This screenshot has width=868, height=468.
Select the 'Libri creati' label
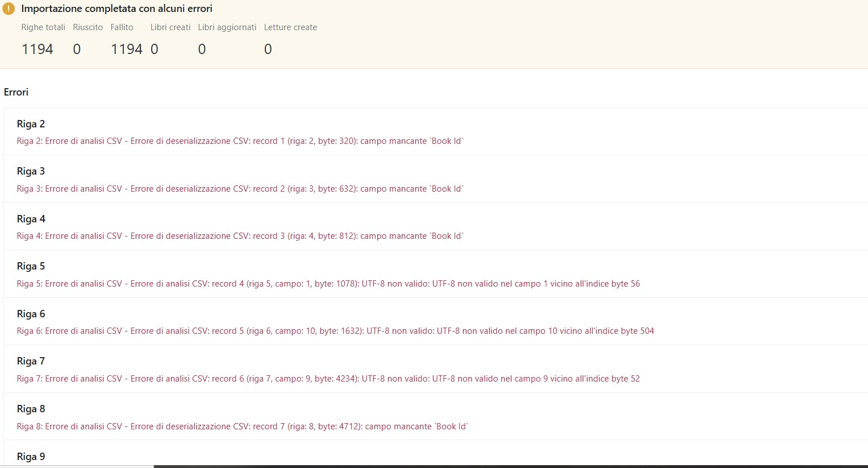pos(170,27)
